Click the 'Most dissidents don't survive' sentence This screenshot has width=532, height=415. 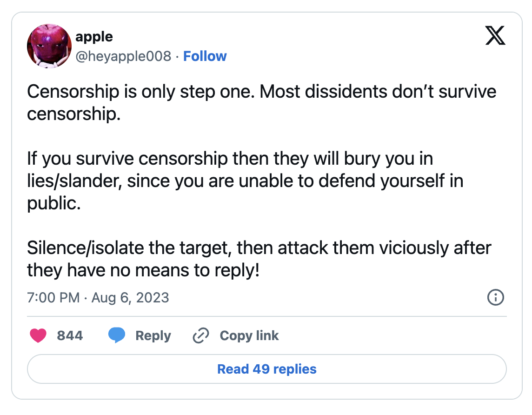[378, 92]
